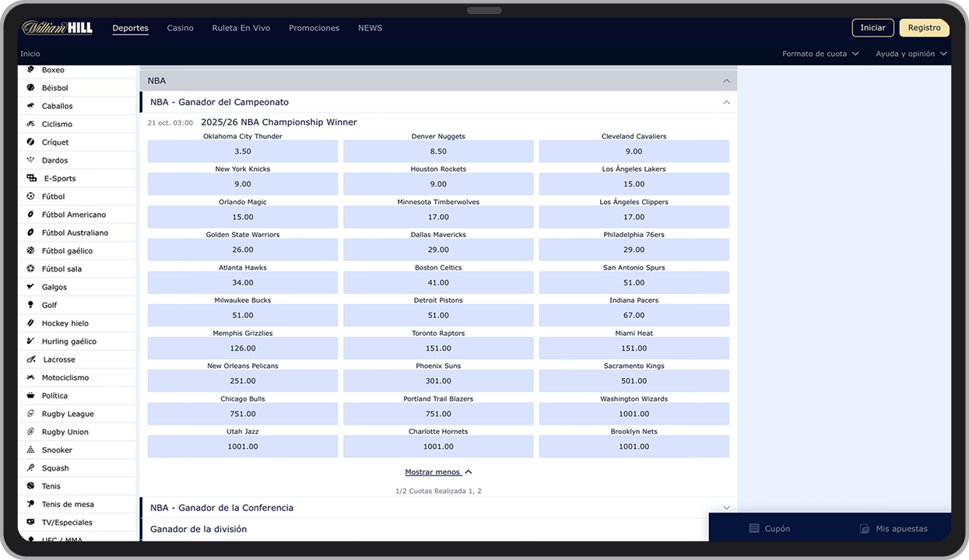Select the Béisbol sport icon

click(x=31, y=88)
